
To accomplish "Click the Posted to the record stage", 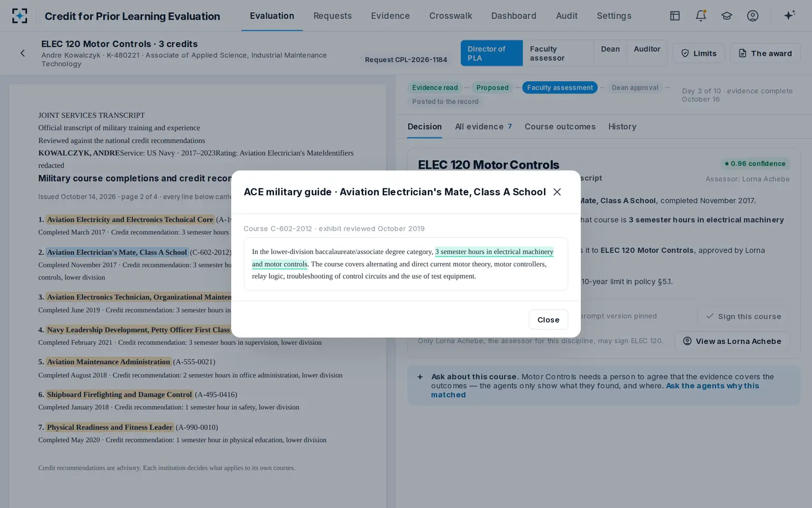I will tap(445, 102).
